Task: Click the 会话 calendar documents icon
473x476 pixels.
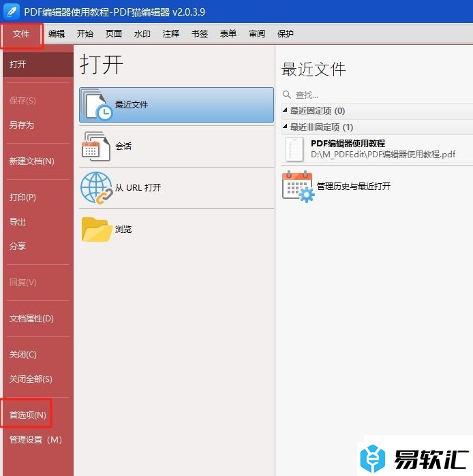Action: tap(96, 146)
